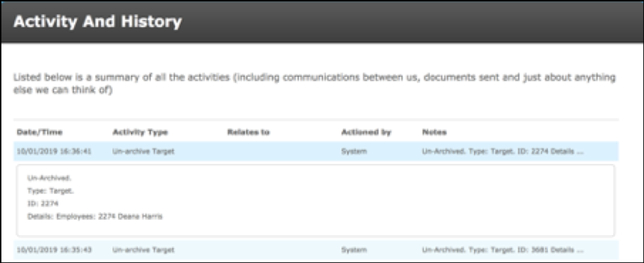Click the Relates to column header
This screenshot has width=644, height=263.
coord(248,133)
